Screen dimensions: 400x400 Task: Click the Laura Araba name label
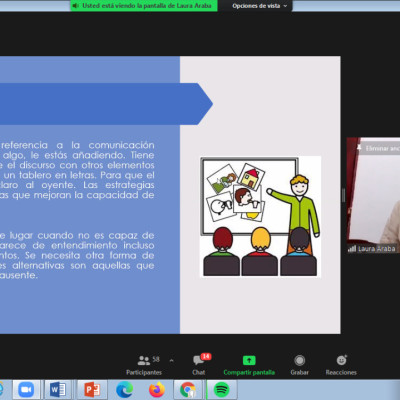click(x=376, y=249)
